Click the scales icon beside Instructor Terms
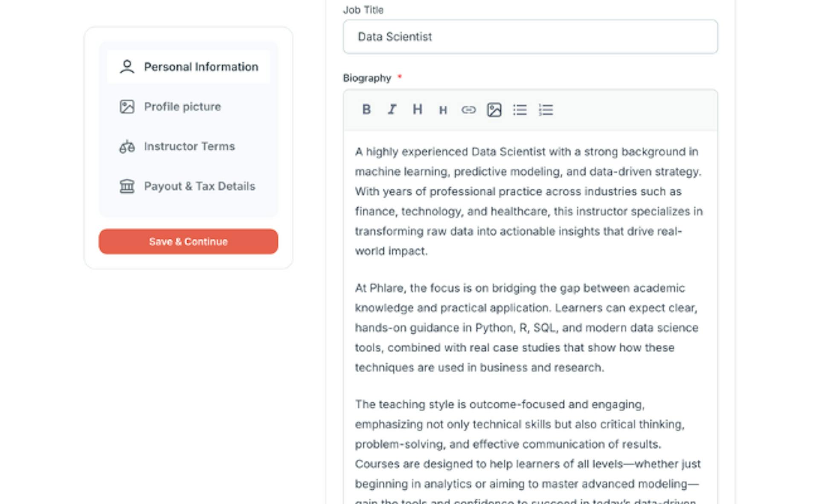Viewport: 819px width, 504px height. 127,147
